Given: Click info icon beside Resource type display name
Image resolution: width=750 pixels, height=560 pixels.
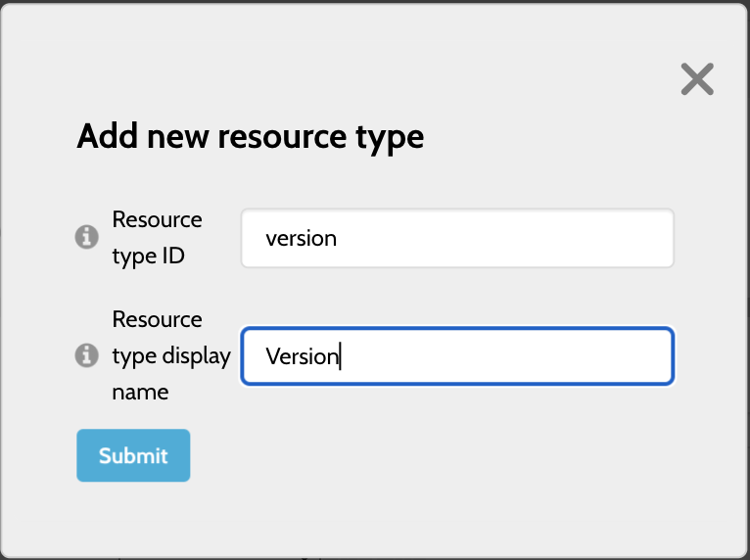Looking at the screenshot, I should pos(86,355).
